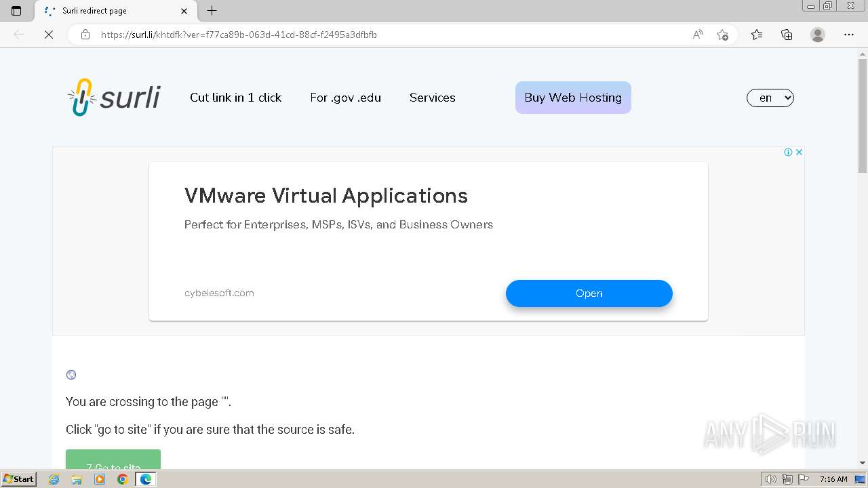
Task: Click the Go to site button
Action: pyautogui.click(x=113, y=460)
